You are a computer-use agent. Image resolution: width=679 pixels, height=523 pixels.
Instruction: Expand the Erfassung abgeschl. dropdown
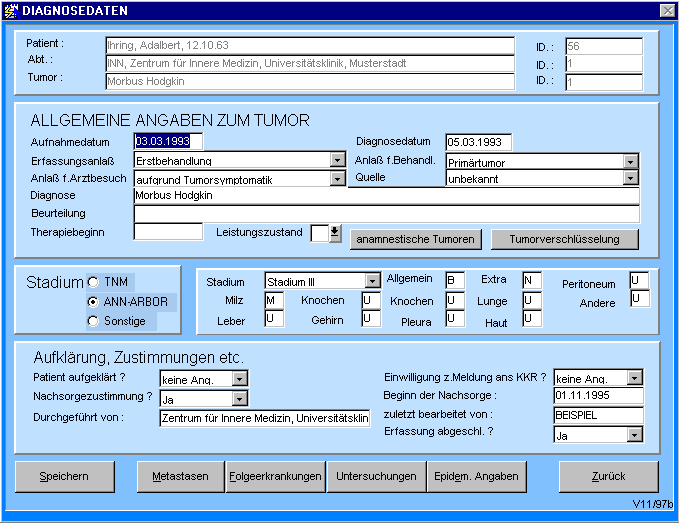pos(635,435)
